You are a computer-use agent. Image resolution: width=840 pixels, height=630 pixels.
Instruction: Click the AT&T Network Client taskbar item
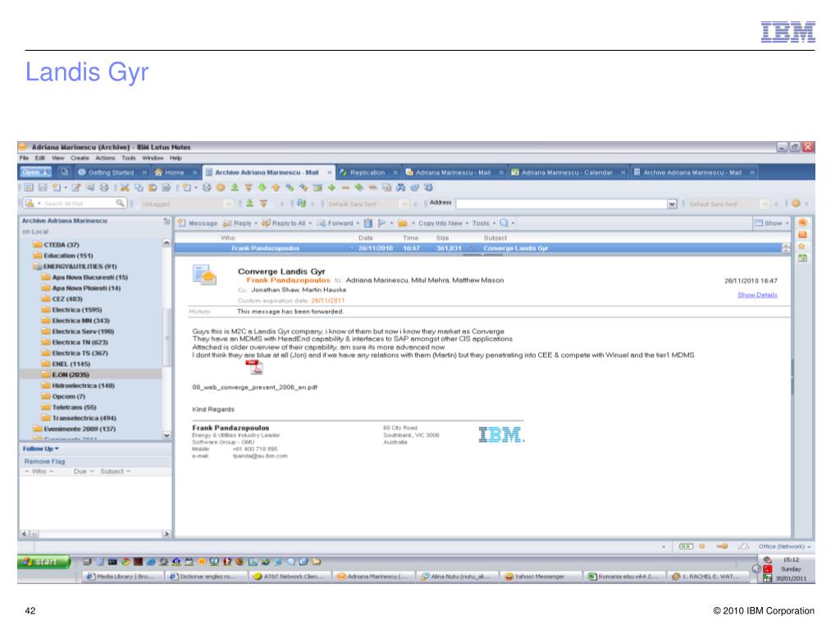click(x=290, y=577)
